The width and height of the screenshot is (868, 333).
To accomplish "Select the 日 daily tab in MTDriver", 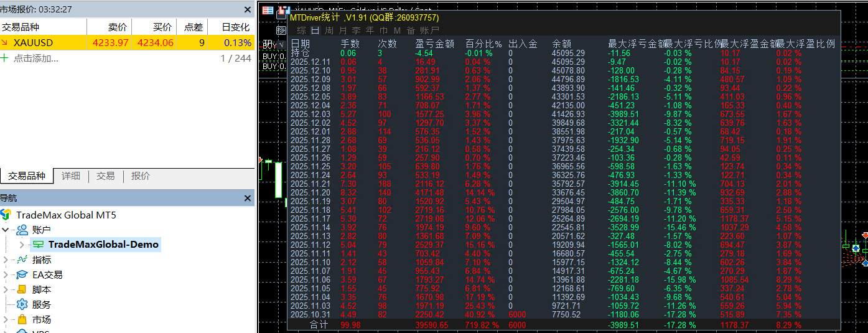I will (x=315, y=30).
